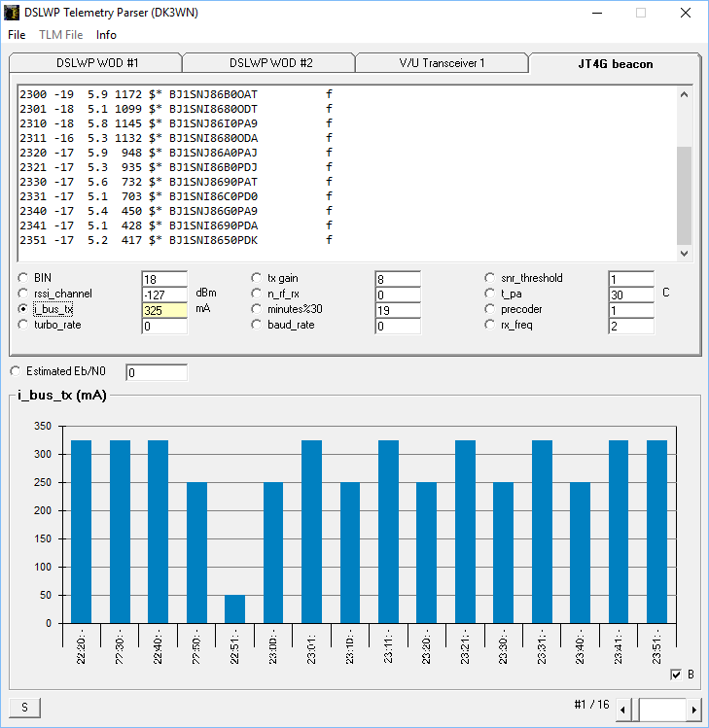The width and height of the screenshot is (709, 728).
Task: Select the baud_rate radio button
Action: point(256,325)
